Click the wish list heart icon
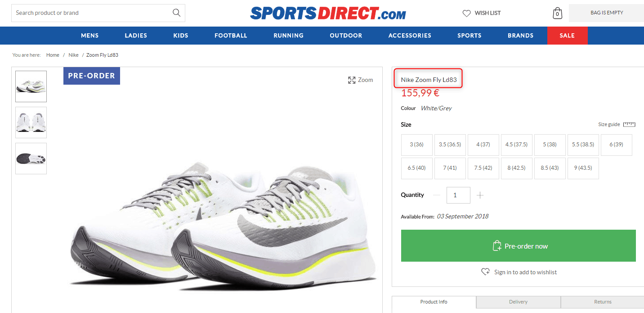The height and width of the screenshot is (313, 644). [466, 13]
